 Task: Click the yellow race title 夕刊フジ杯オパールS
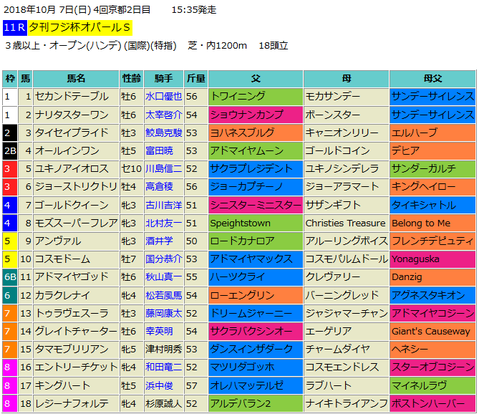[x=80, y=28]
